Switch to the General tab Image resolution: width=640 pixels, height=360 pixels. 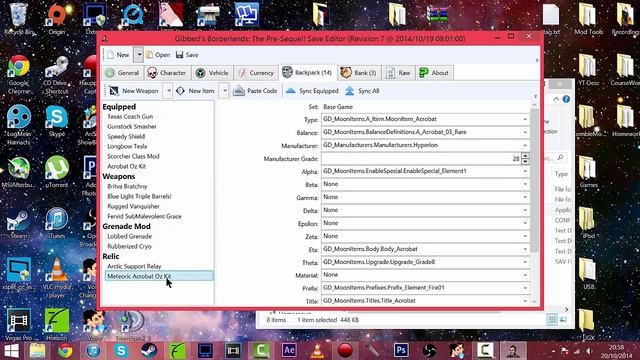click(122, 73)
